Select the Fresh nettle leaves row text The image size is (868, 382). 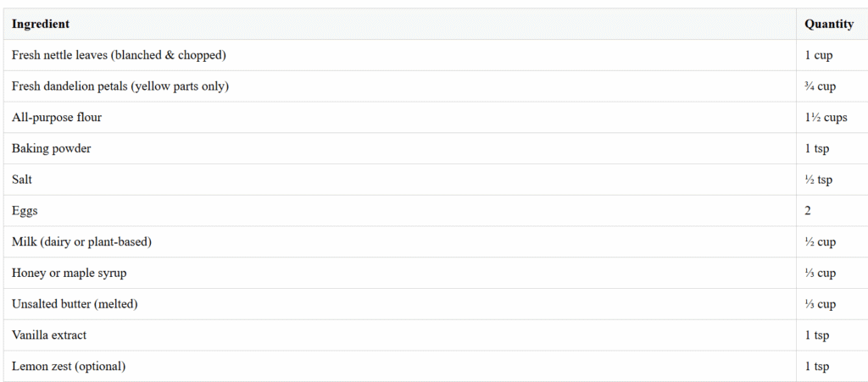119,55
